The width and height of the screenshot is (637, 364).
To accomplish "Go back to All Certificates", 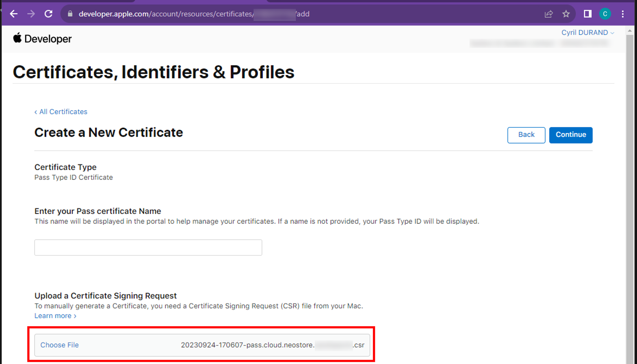I will pos(61,111).
